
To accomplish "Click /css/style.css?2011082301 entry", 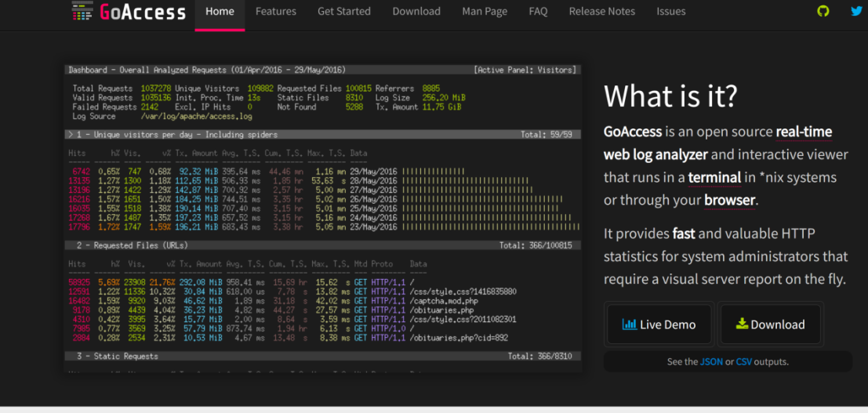I will tap(462, 319).
